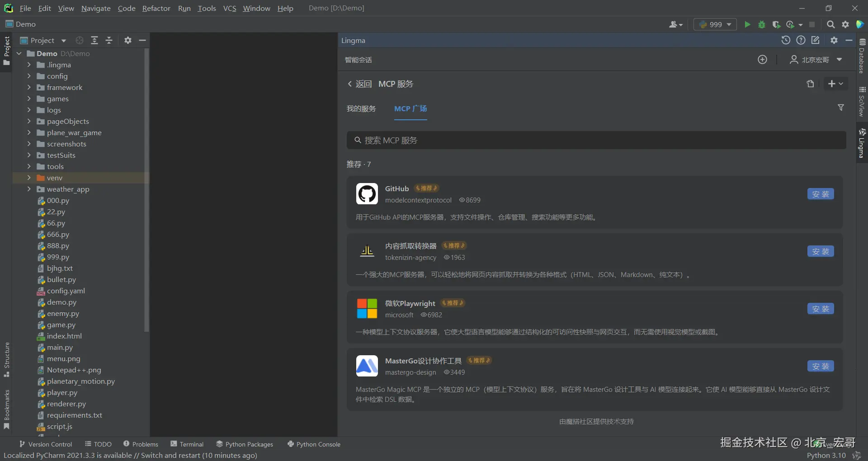Open the Refactor menu
868x461 pixels.
click(x=156, y=8)
